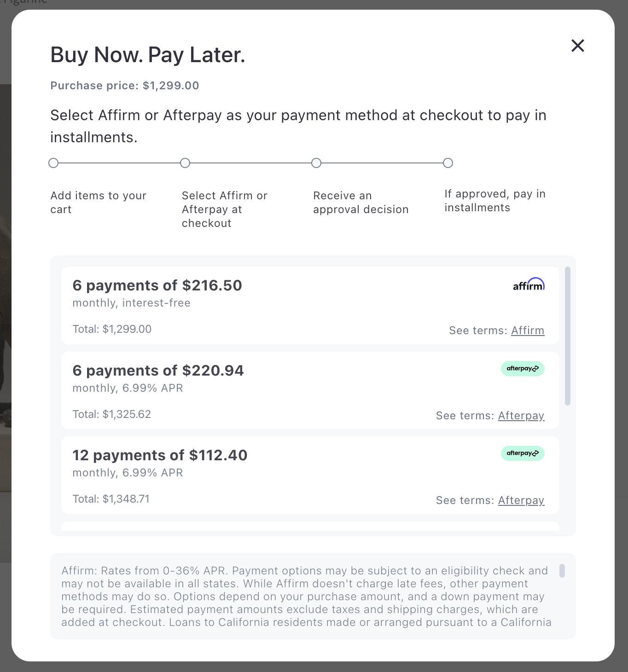Select the "Add items to your cart" step circle
Screen dimensions: 628x672
tap(53, 162)
